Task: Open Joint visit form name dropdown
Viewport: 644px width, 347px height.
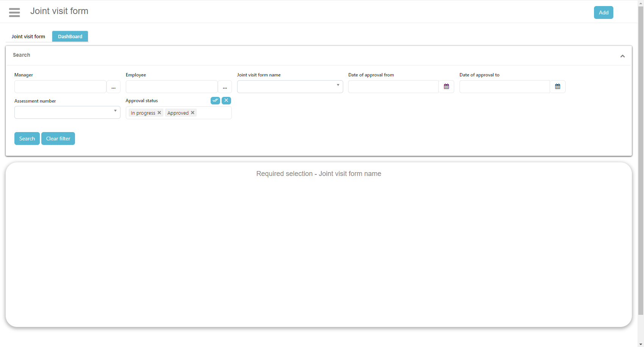Action: 290,87
